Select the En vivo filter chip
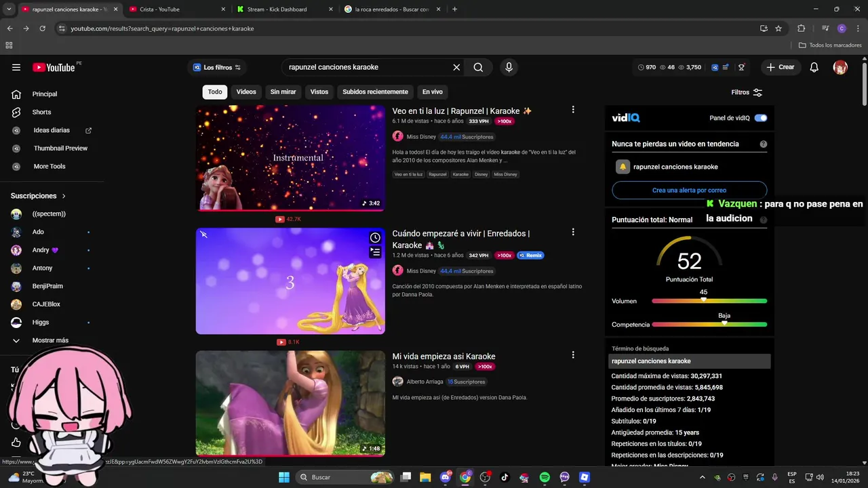This screenshot has height=488, width=868. coord(432,92)
